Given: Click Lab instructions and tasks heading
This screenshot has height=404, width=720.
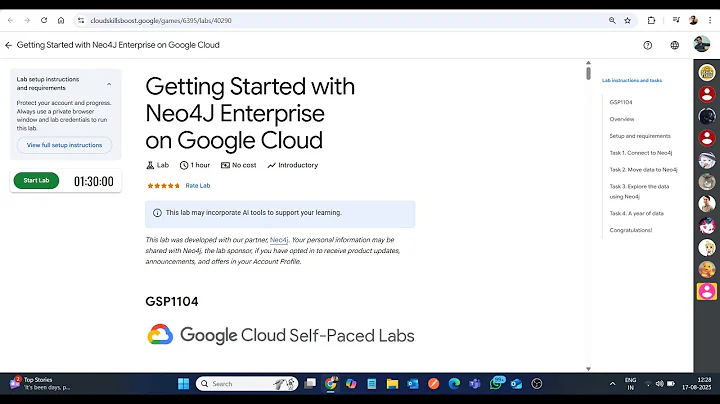Looking at the screenshot, I should click(632, 80).
